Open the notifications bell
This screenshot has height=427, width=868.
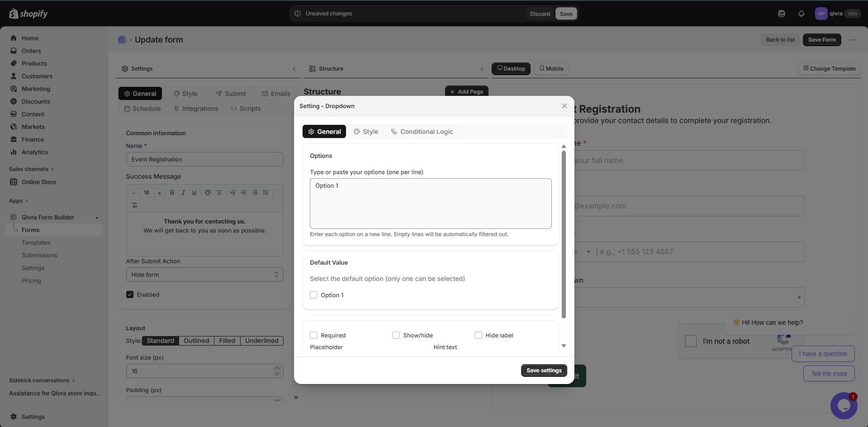click(x=801, y=14)
